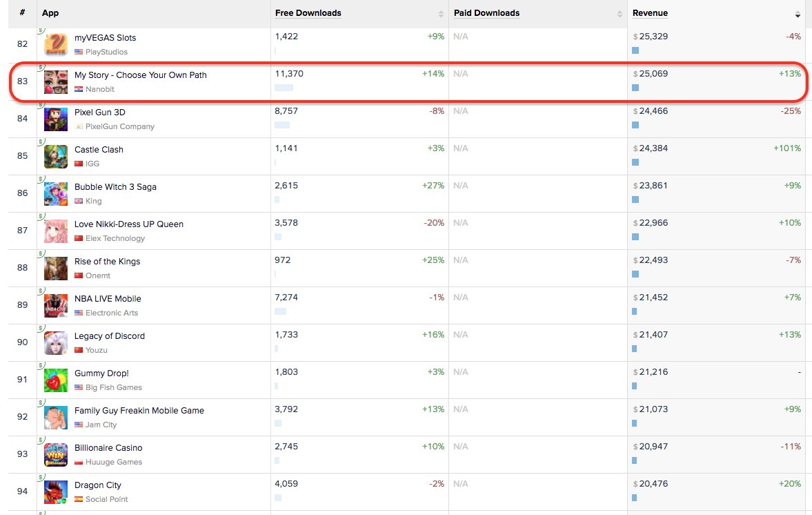Click the flag beside Electronic Arts

(79, 313)
